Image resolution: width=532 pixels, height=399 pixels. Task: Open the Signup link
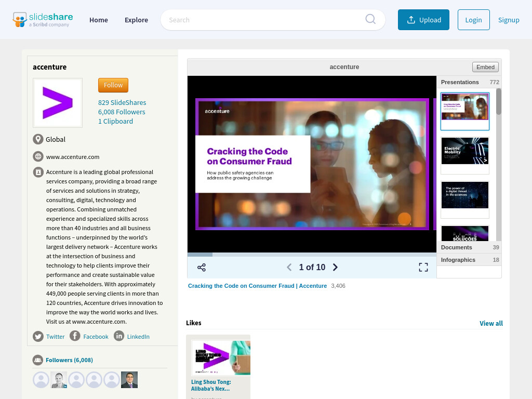pyautogui.click(x=509, y=20)
